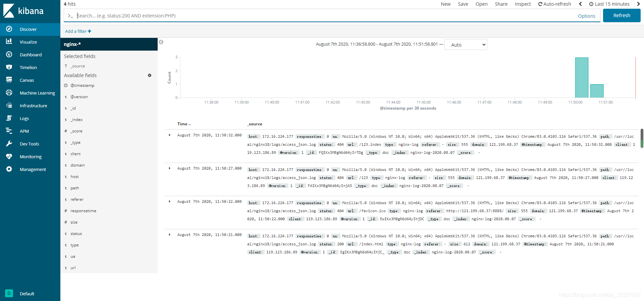
Task: Click New in top menu
Action: coord(446,4)
